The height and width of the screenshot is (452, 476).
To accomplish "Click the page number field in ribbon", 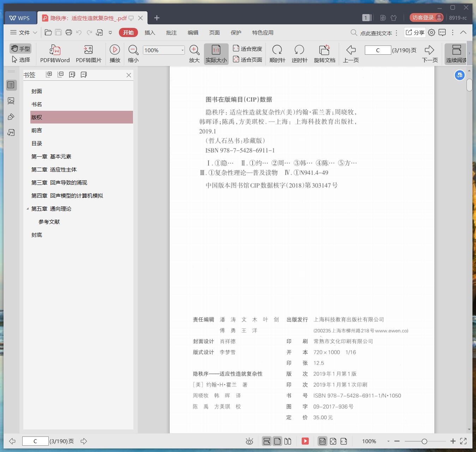I will (378, 50).
